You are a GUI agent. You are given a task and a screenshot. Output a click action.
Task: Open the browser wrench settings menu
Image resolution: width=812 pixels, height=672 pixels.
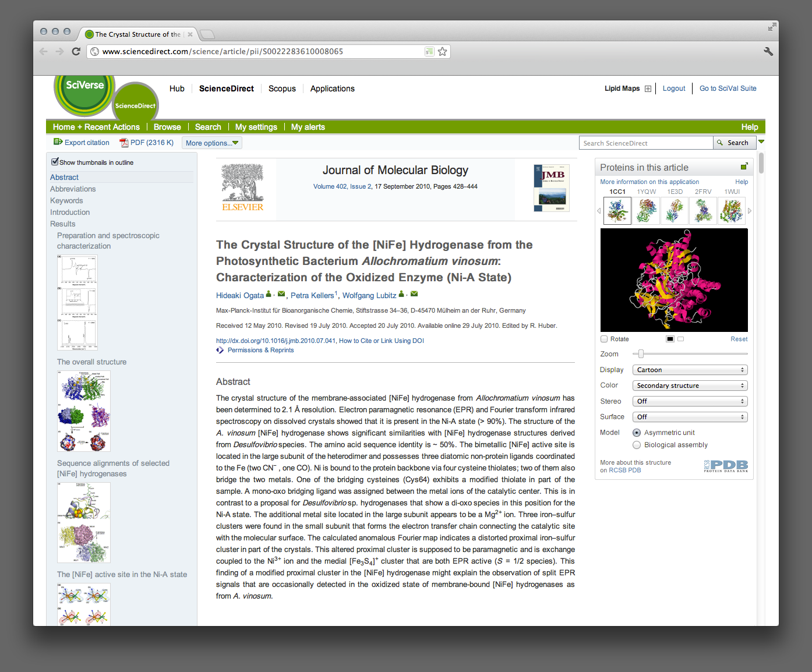(768, 51)
